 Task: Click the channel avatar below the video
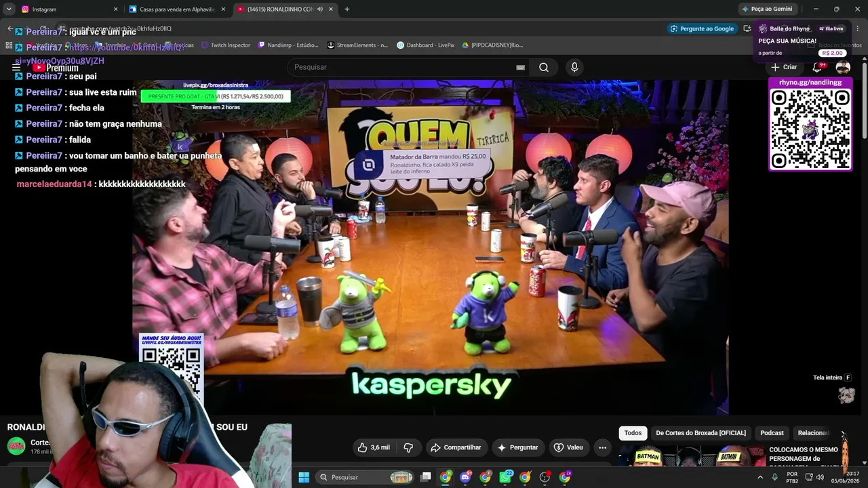click(16, 446)
